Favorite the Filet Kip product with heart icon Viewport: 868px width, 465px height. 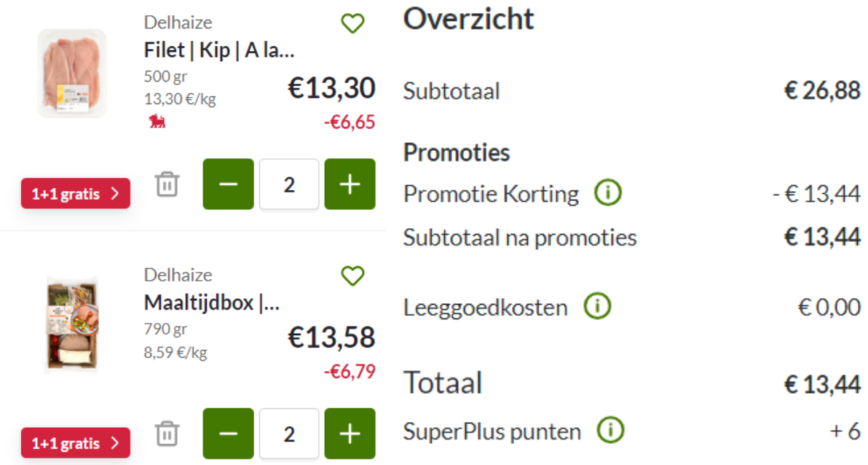(x=352, y=23)
